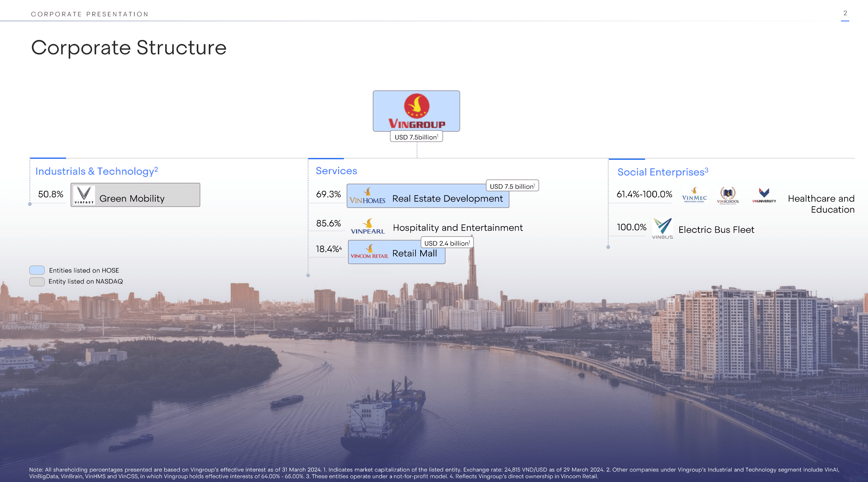Screen dimensions: 868x482
Task: Select the Industrials & Technology heading
Action: pos(97,171)
